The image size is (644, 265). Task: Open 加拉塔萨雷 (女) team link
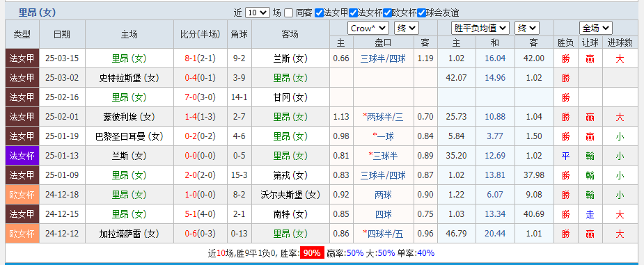129,234
